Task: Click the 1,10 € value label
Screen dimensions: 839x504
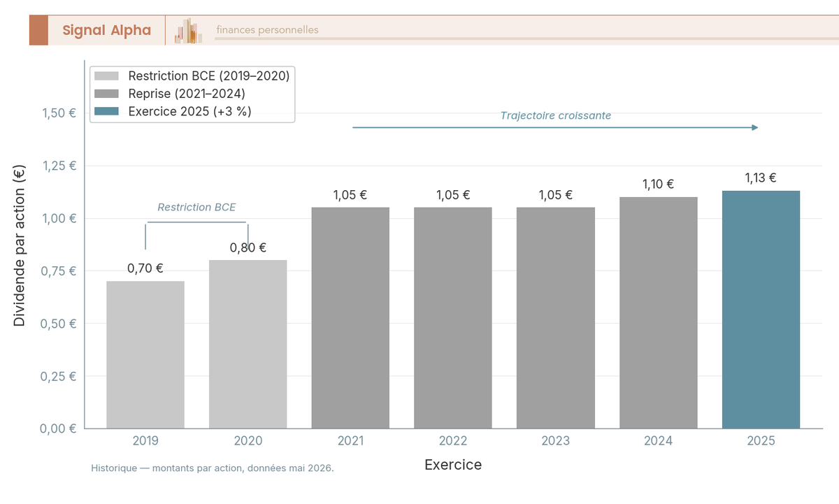Action: pyautogui.click(x=659, y=185)
